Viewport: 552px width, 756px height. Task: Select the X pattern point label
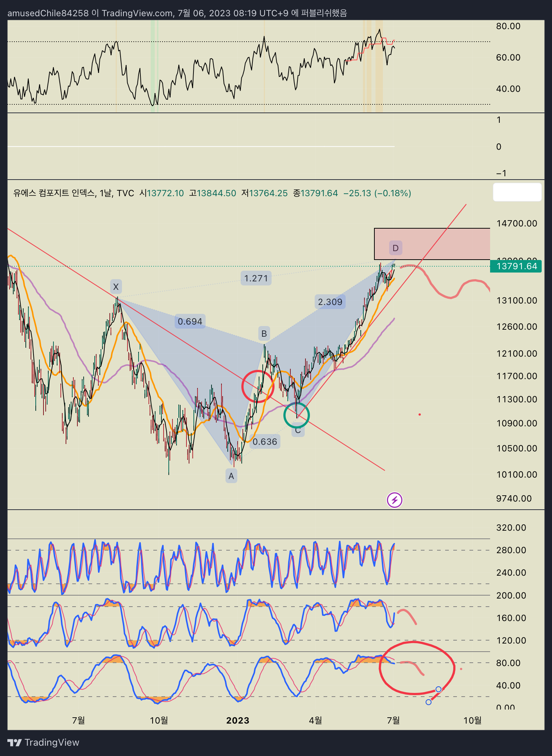pos(116,287)
